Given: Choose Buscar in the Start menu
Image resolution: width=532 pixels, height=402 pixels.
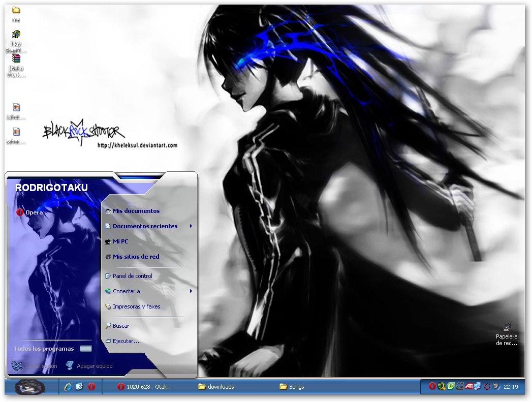Looking at the screenshot, I should 117,326.
